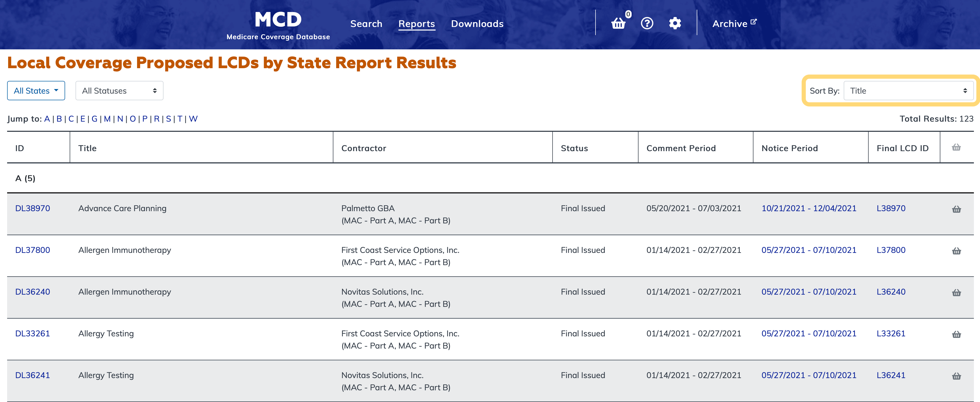
Task: Add DL38970 Advance Care Planning to basket
Action: pyautogui.click(x=956, y=209)
